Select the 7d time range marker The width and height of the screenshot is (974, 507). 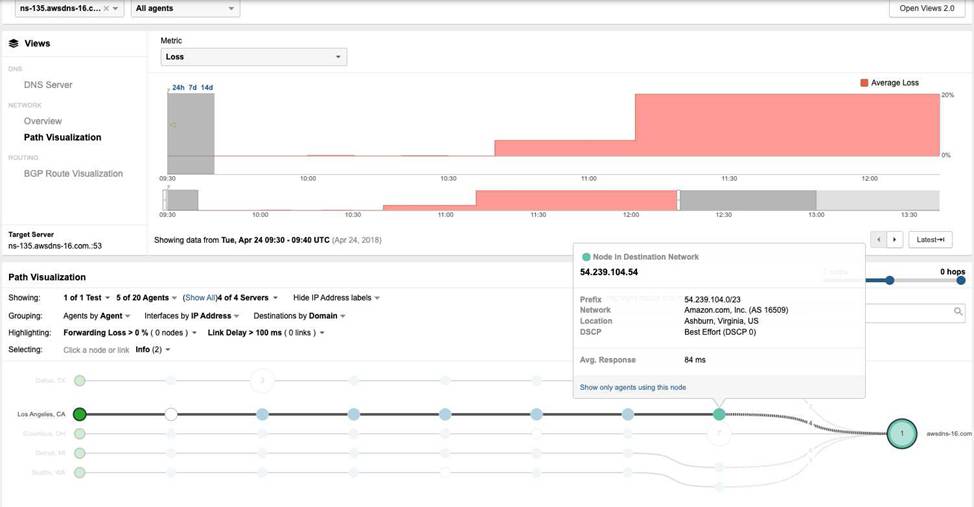click(192, 88)
